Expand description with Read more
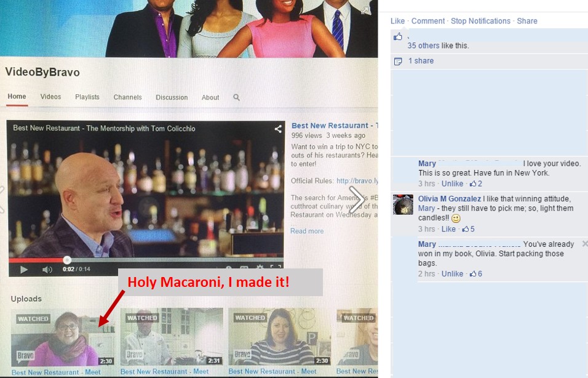Screen dimensions: 588x378 pyautogui.click(x=307, y=231)
